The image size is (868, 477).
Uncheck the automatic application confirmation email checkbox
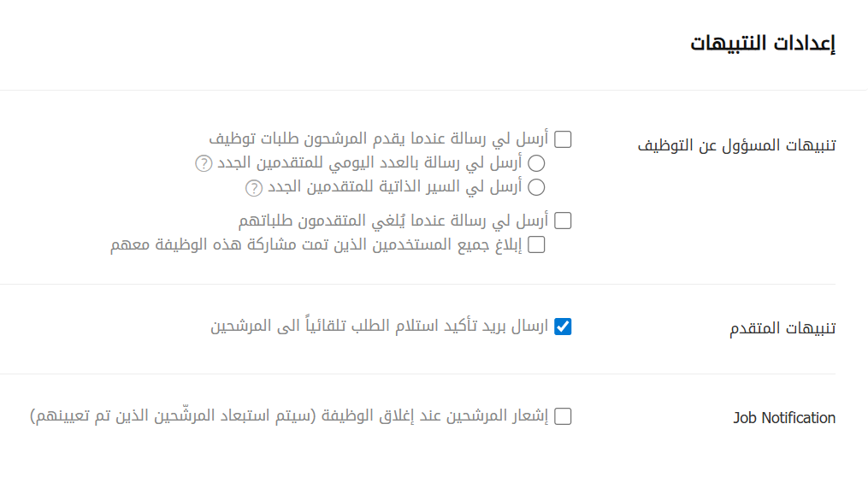(x=563, y=327)
